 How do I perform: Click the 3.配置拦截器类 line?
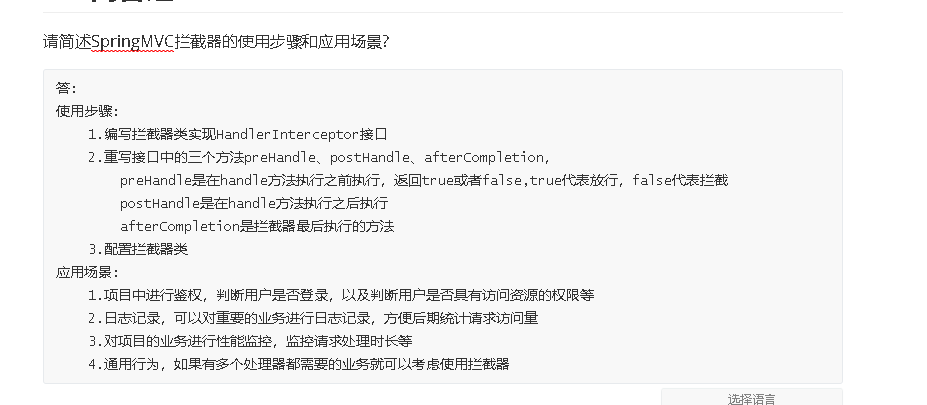(x=138, y=249)
